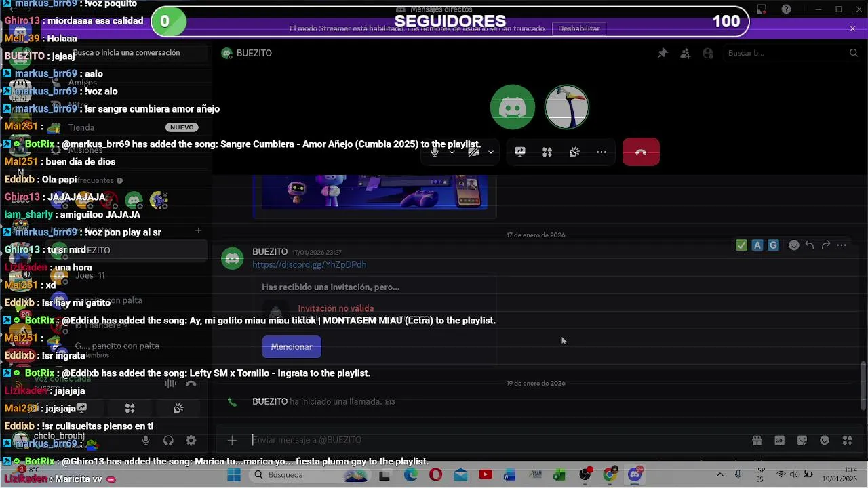Disconnect using voice panel phone icon
The width and height of the screenshot is (868, 488).
pyautogui.click(x=191, y=384)
